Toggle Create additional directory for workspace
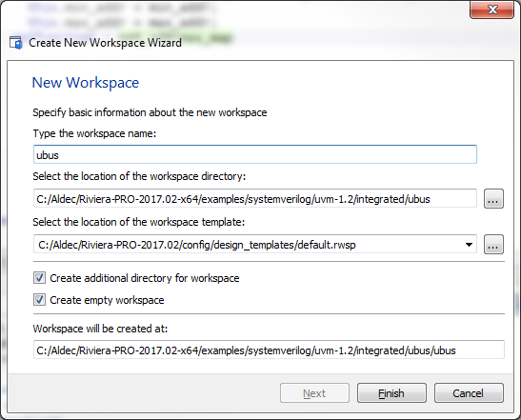The height and width of the screenshot is (420, 521). click(x=40, y=278)
